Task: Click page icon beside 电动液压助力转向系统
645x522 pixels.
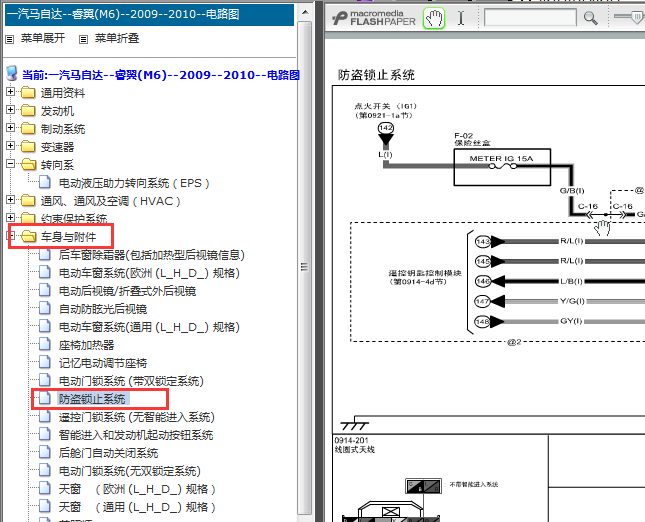Action: pyautogui.click(x=45, y=182)
